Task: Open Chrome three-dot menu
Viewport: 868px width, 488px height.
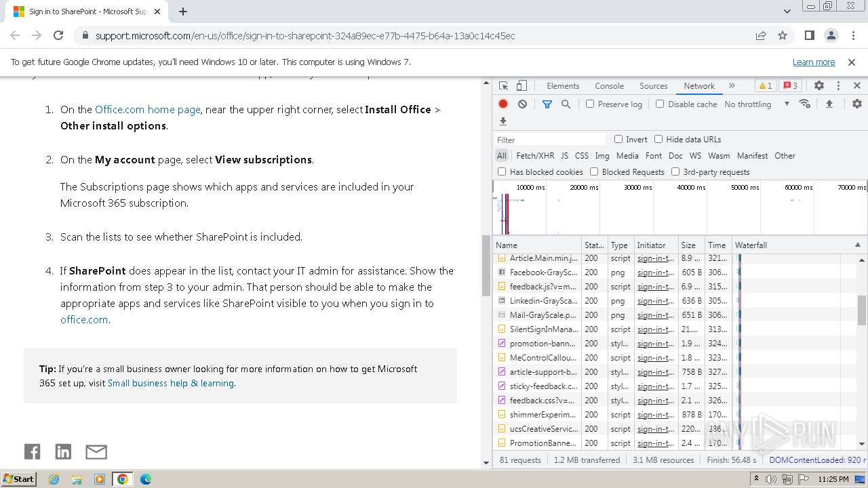Action: [x=852, y=36]
